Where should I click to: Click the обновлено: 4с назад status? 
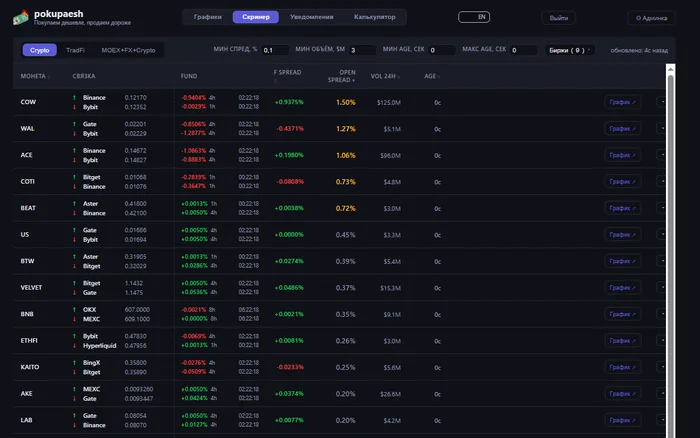(x=639, y=50)
